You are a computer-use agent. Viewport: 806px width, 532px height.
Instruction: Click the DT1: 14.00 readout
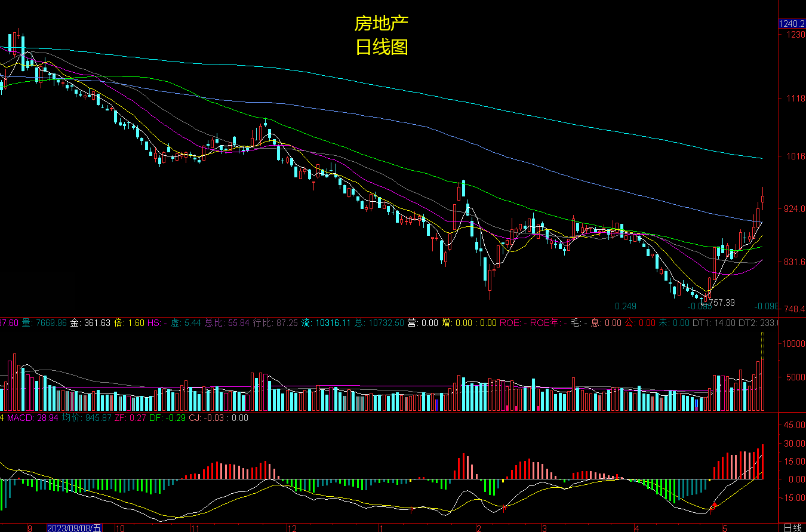715,323
